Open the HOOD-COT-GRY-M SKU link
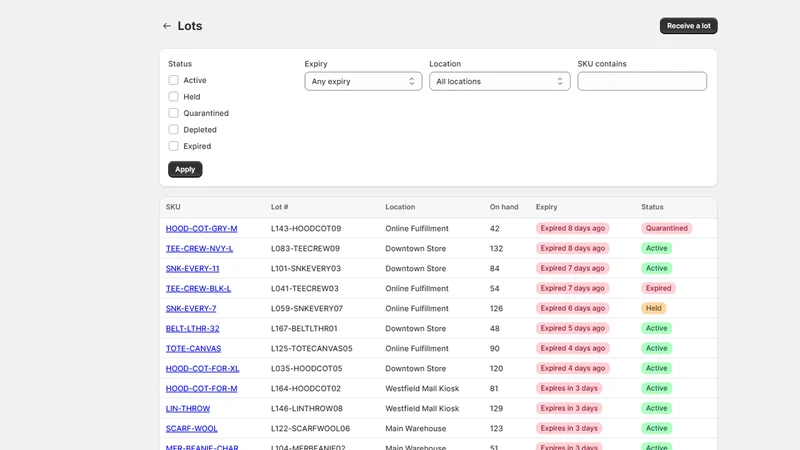 [x=202, y=229]
